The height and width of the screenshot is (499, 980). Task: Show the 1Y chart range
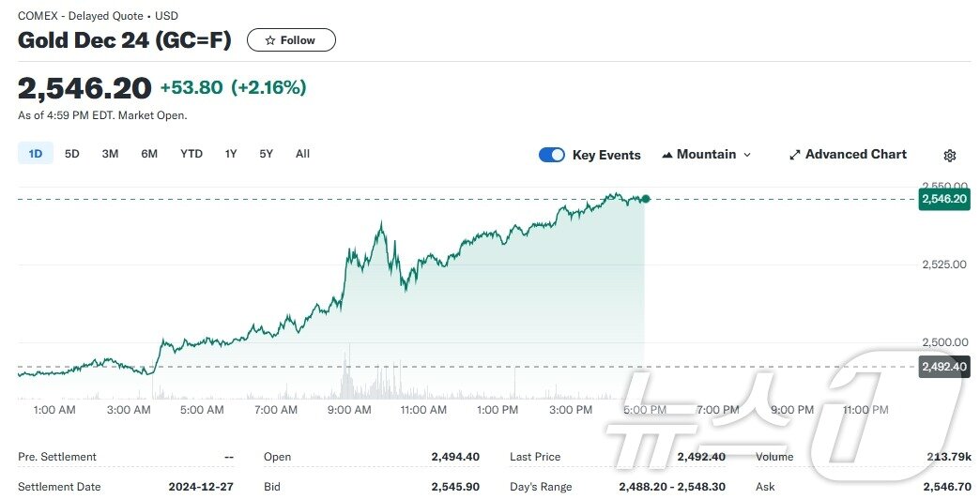point(231,154)
